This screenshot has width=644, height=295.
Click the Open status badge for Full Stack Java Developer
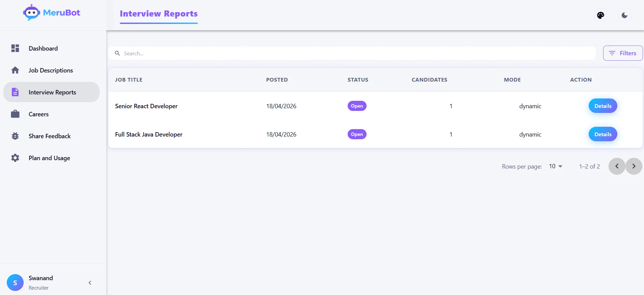[x=357, y=134]
